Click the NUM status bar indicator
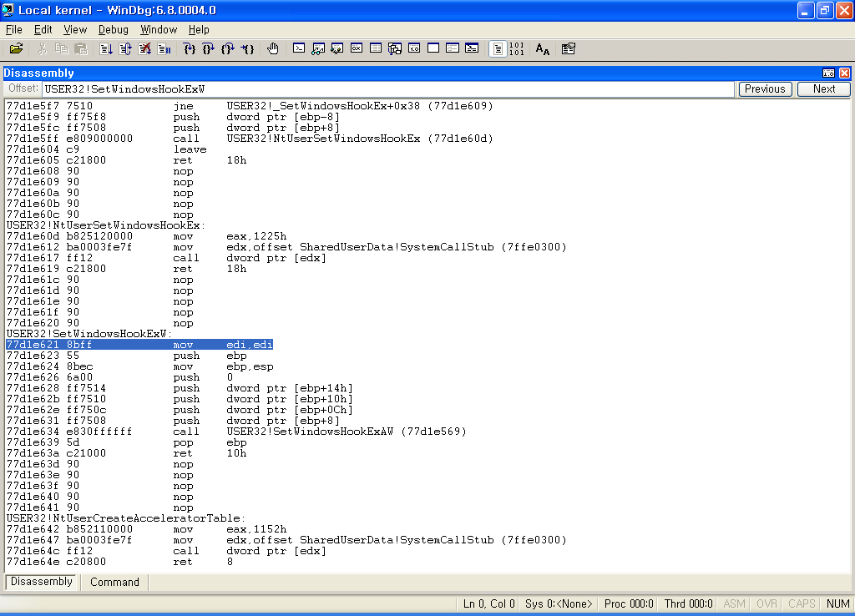 tap(837, 603)
